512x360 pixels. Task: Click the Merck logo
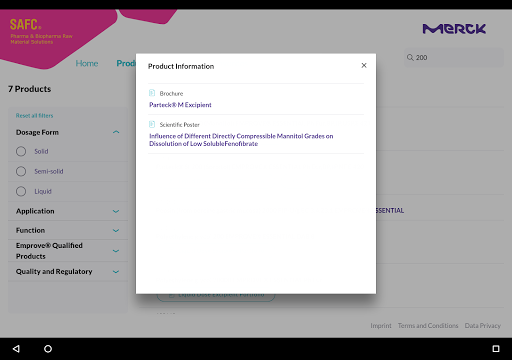point(454,29)
